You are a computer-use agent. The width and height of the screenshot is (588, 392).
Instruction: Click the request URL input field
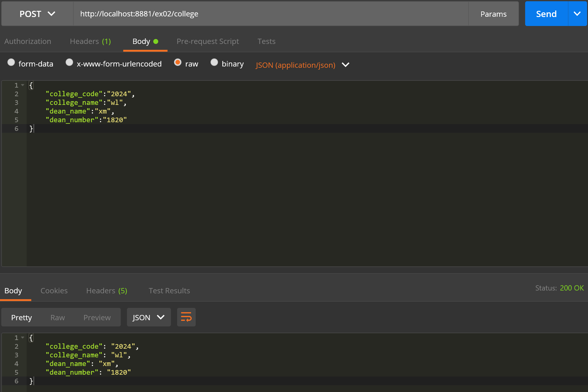click(x=271, y=14)
